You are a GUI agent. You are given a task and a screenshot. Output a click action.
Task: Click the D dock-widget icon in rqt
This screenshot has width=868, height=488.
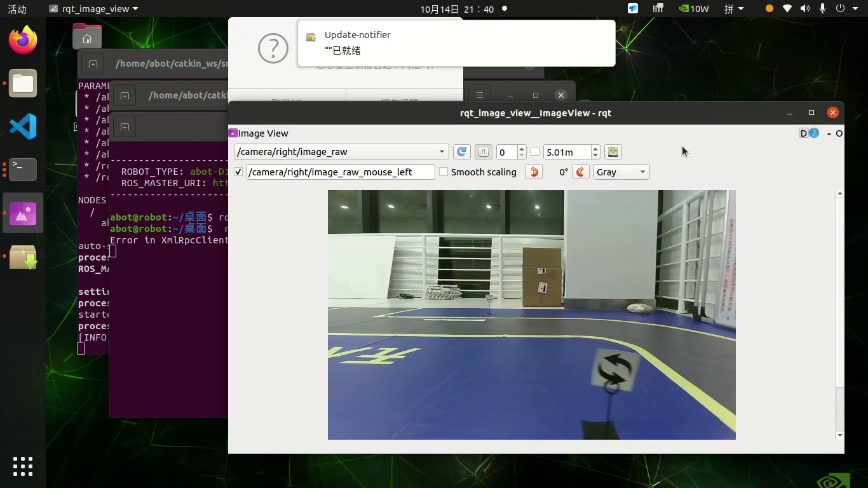804,133
